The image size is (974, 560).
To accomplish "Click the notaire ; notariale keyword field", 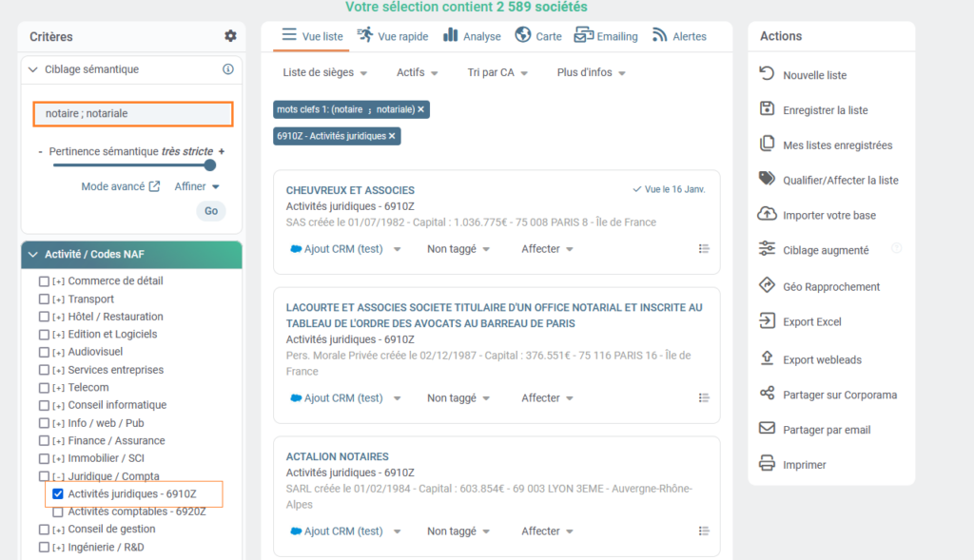I will [x=132, y=114].
